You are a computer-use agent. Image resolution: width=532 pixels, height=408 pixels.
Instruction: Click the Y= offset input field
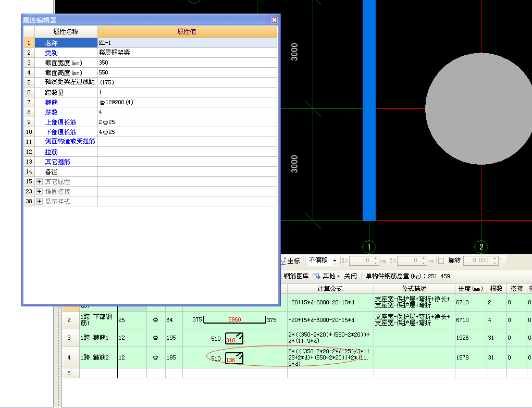click(409, 261)
